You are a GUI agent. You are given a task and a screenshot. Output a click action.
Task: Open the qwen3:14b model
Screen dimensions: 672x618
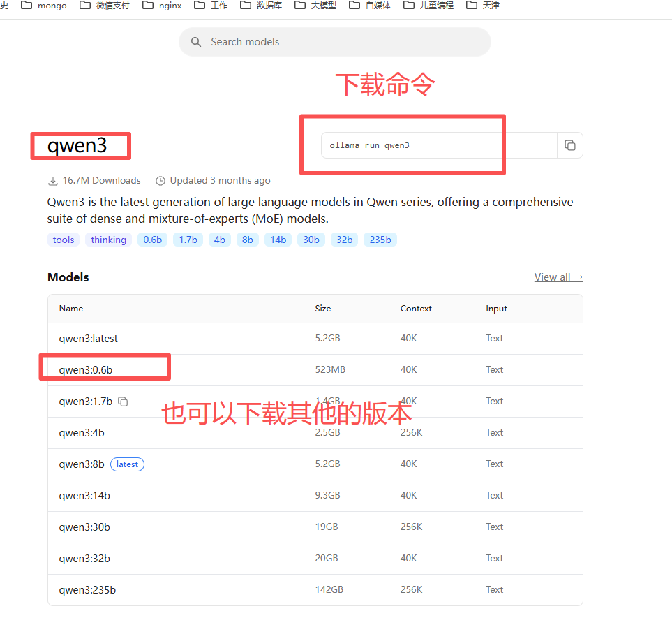[x=84, y=496]
